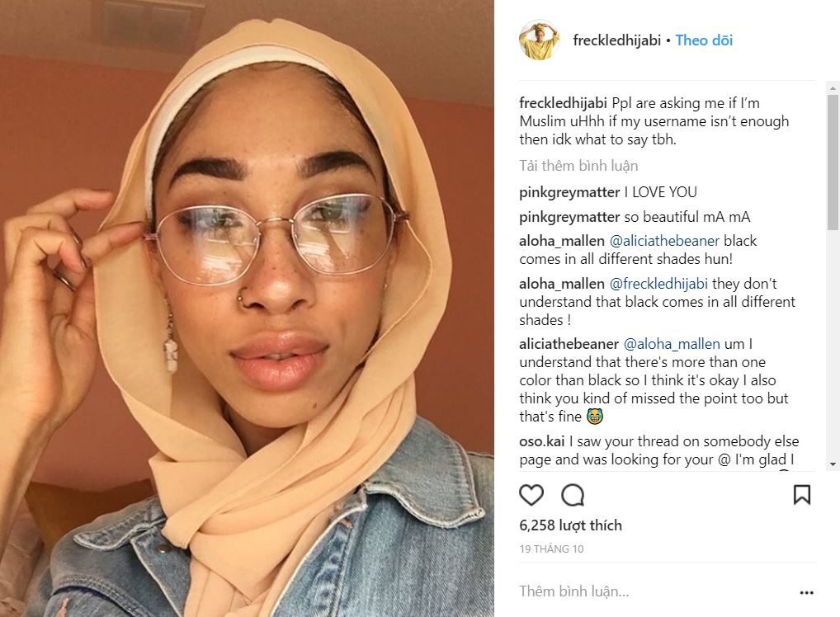Screen dimensions: 840x617
Task: Open the three-dot options menu
Action: point(806,592)
